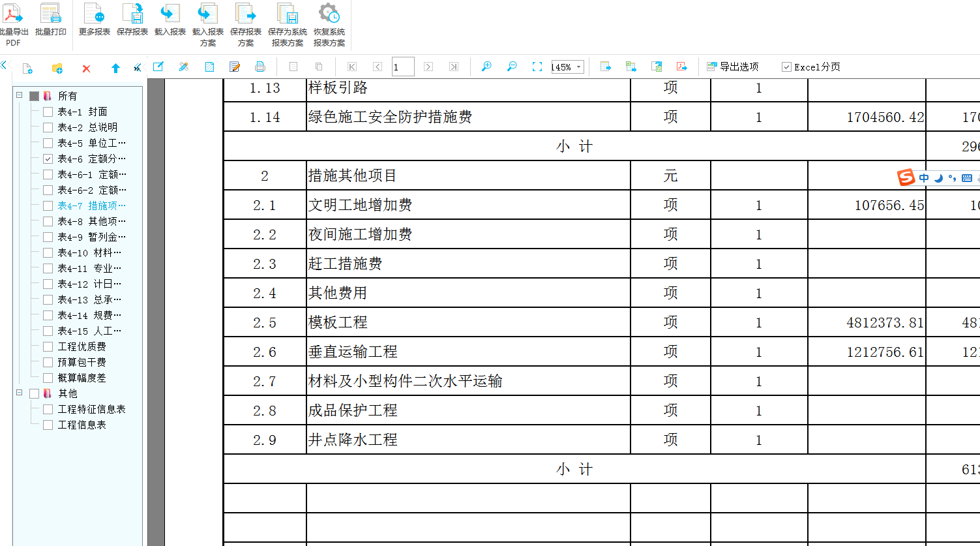Click cell 垂直运输工程
980x546 pixels.
point(468,352)
